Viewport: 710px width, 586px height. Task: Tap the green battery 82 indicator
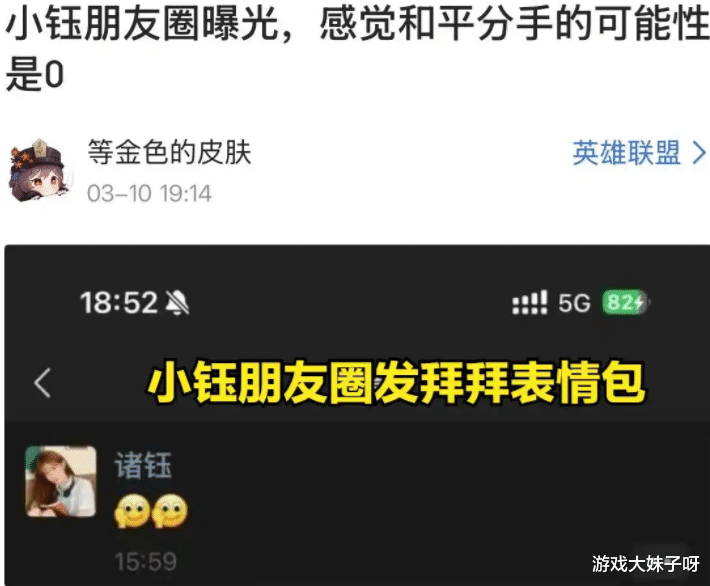point(625,302)
